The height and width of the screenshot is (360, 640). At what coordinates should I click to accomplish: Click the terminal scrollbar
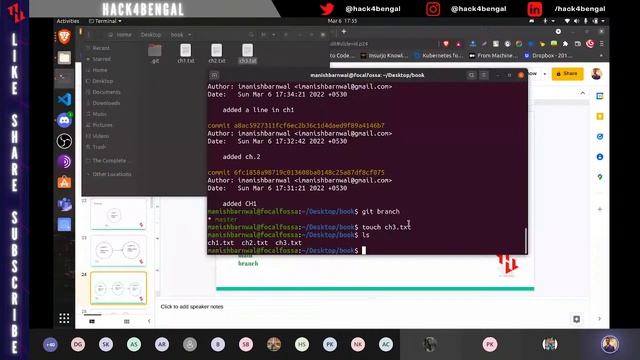click(x=525, y=240)
